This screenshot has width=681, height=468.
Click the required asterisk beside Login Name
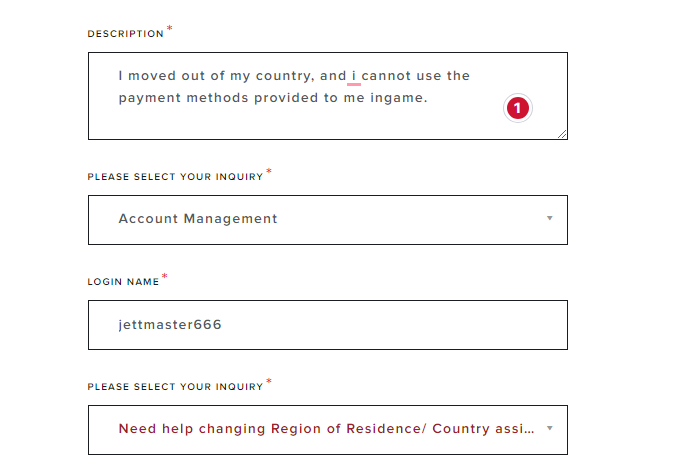tap(165, 277)
